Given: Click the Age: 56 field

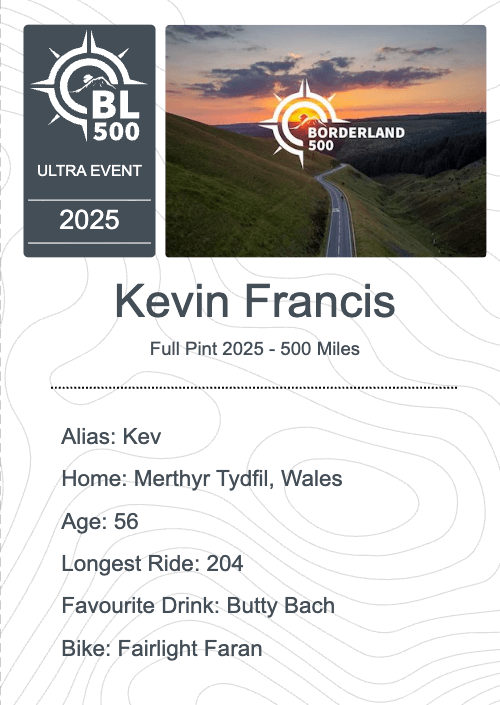Looking at the screenshot, I should point(100,522).
